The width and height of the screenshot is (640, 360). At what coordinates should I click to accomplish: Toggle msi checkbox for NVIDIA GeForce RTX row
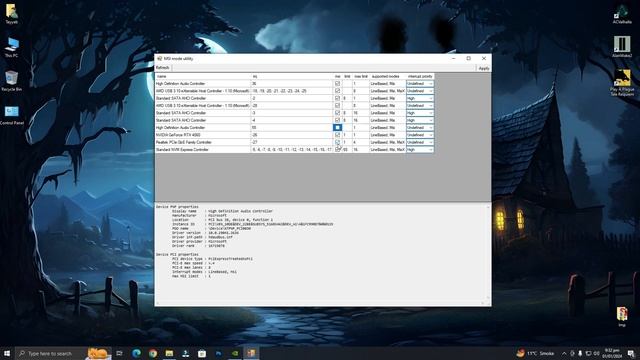click(x=337, y=135)
